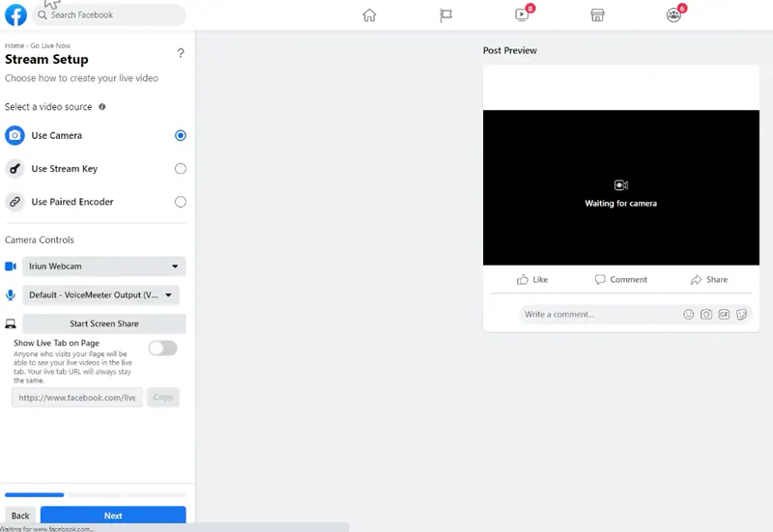Click the Post Preview label
This screenshot has width=773, height=532.
click(x=510, y=50)
